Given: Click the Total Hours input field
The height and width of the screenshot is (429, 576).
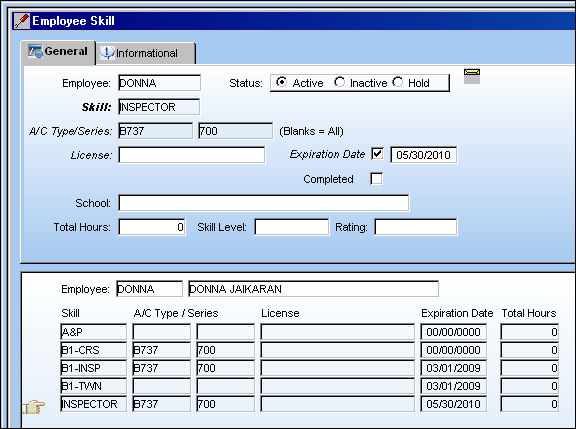Looking at the screenshot, I should 152,227.
